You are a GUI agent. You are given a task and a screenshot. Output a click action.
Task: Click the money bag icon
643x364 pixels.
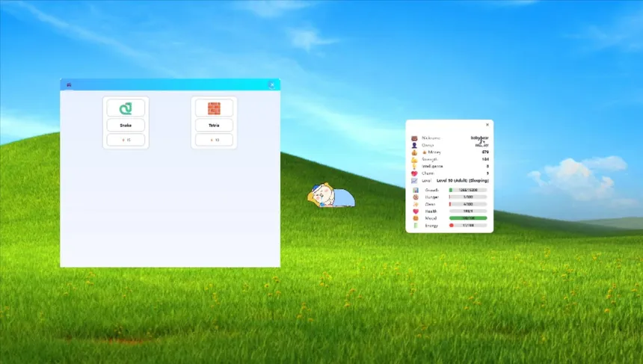[414, 152]
